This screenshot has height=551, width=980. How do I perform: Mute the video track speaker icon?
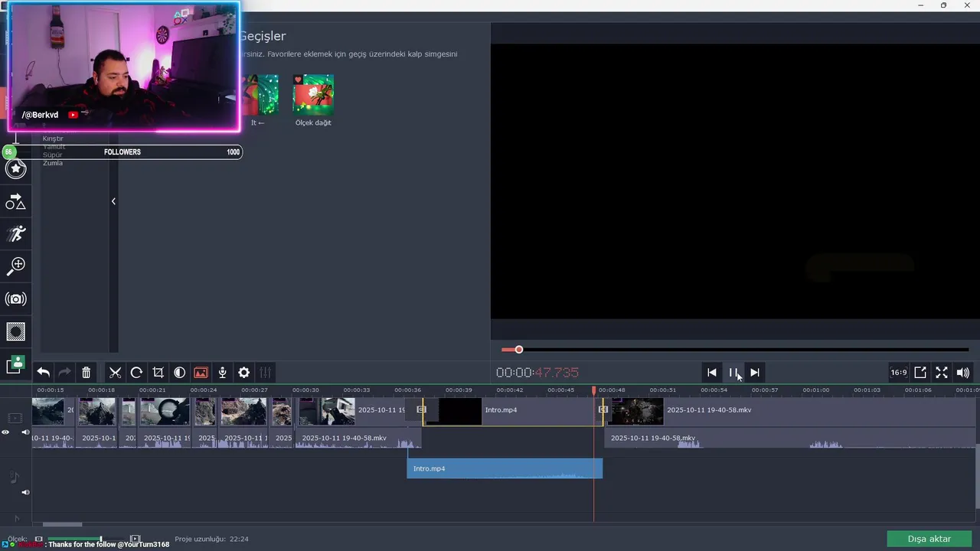[25, 432]
